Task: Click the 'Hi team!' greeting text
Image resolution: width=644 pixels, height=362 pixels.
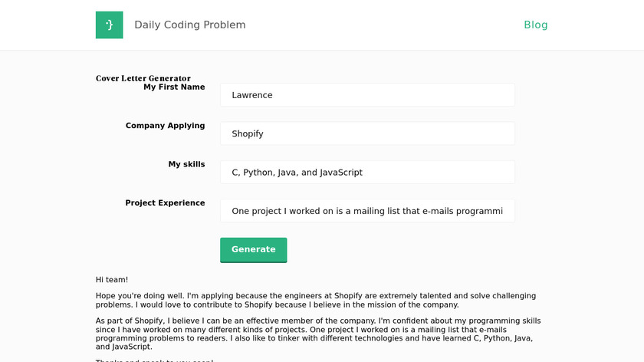Action: pos(112,280)
